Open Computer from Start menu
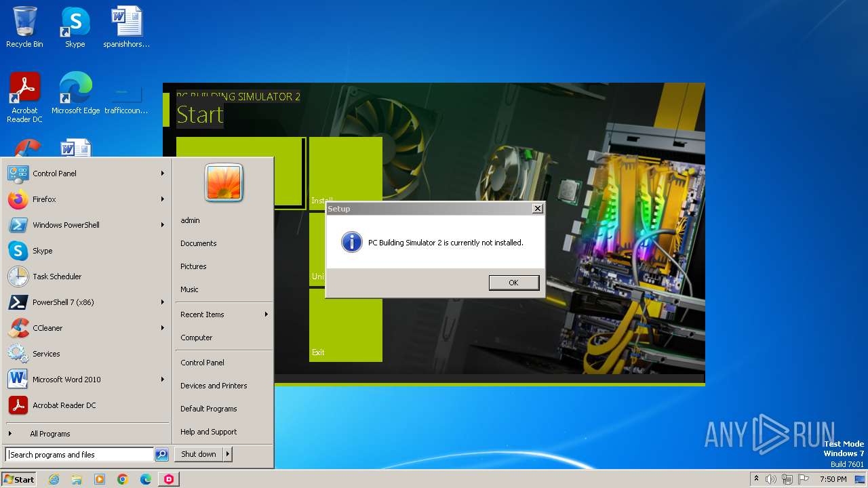The height and width of the screenshot is (488, 868). (224, 338)
